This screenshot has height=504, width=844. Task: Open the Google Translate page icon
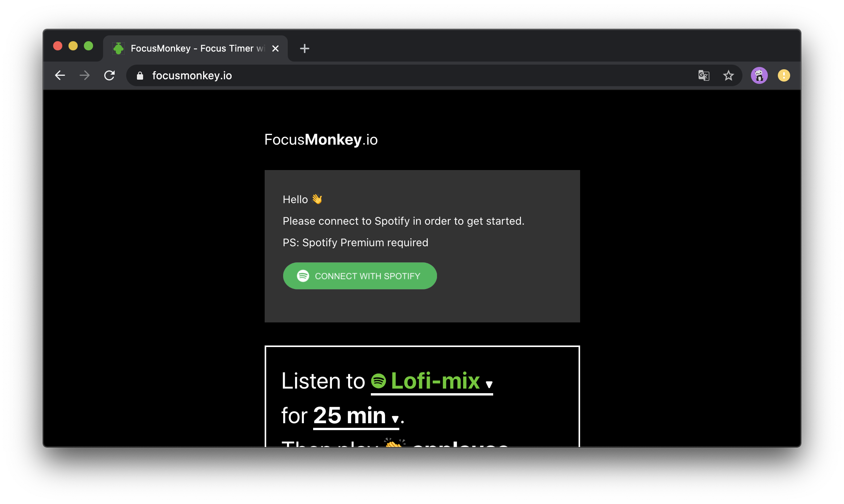pos(704,75)
